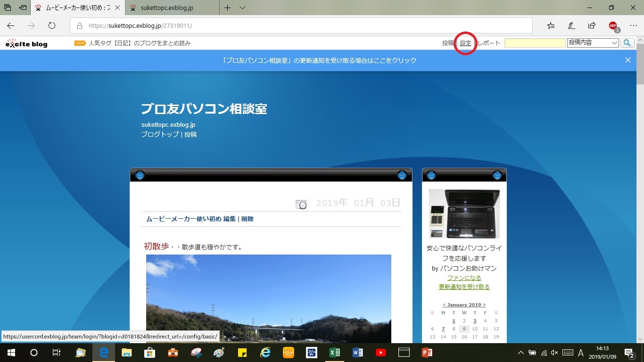Go back to the previous page
This screenshot has width=644, height=362.
point(11,26)
